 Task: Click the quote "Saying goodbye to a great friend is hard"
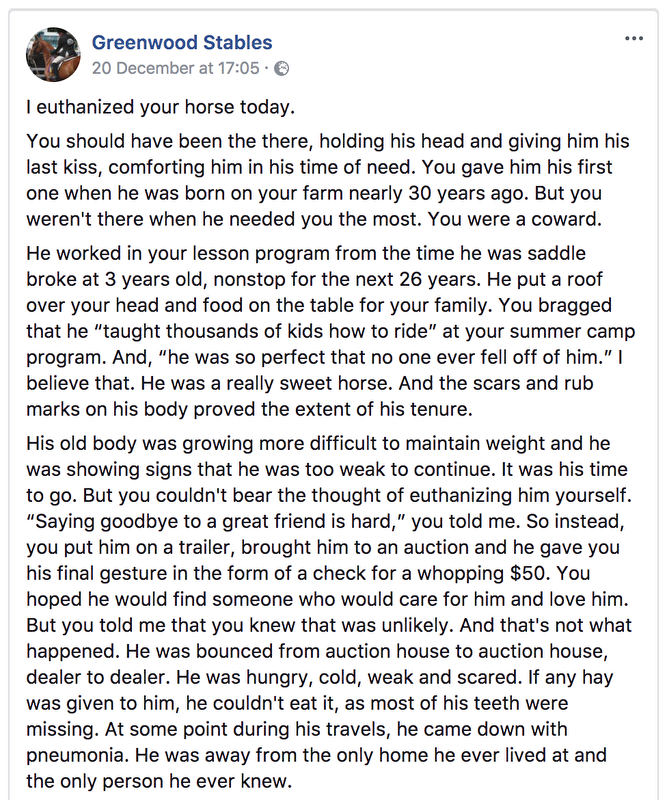pyautogui.click(x=216, y=521)
